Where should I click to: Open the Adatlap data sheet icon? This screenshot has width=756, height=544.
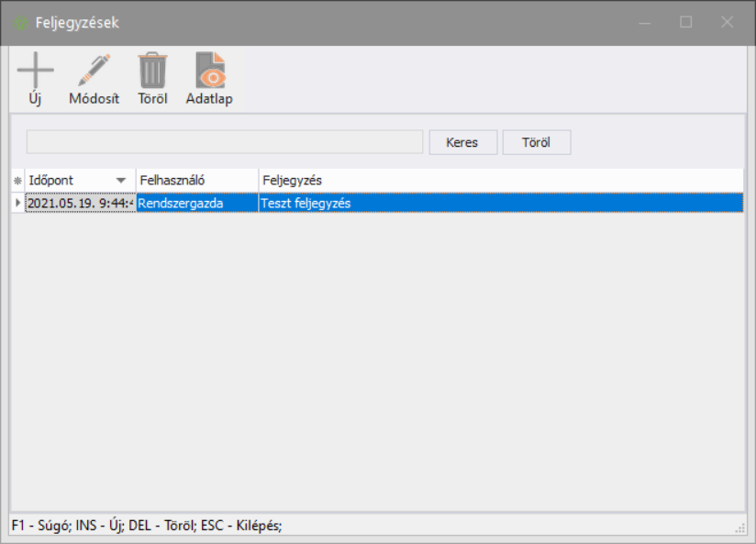pyautogui.click(x=209, y=71)
